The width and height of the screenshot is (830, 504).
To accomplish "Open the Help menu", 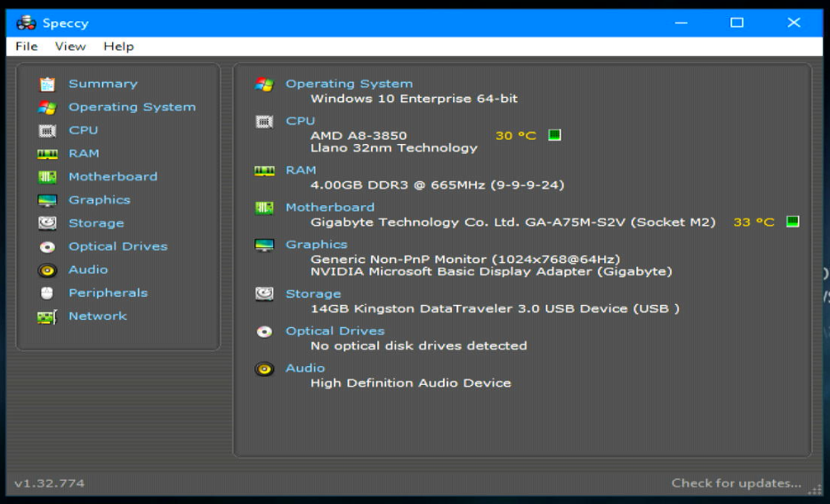I will [118, 46].
